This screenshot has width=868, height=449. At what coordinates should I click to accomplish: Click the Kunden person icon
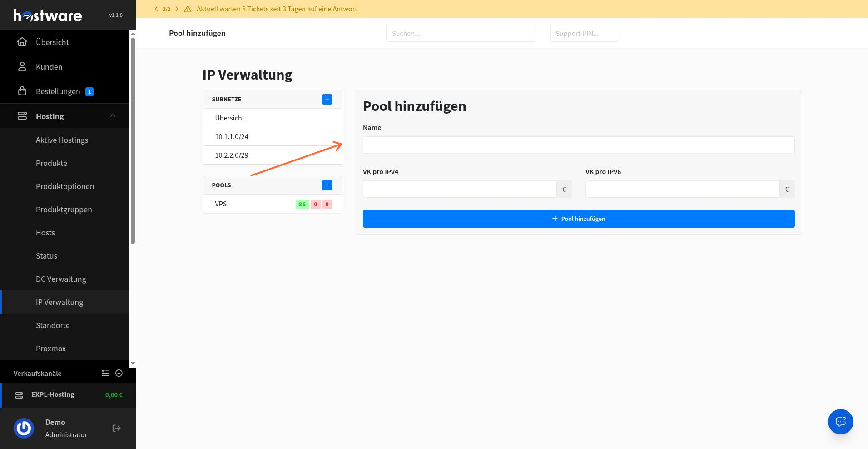pos(22,67)
